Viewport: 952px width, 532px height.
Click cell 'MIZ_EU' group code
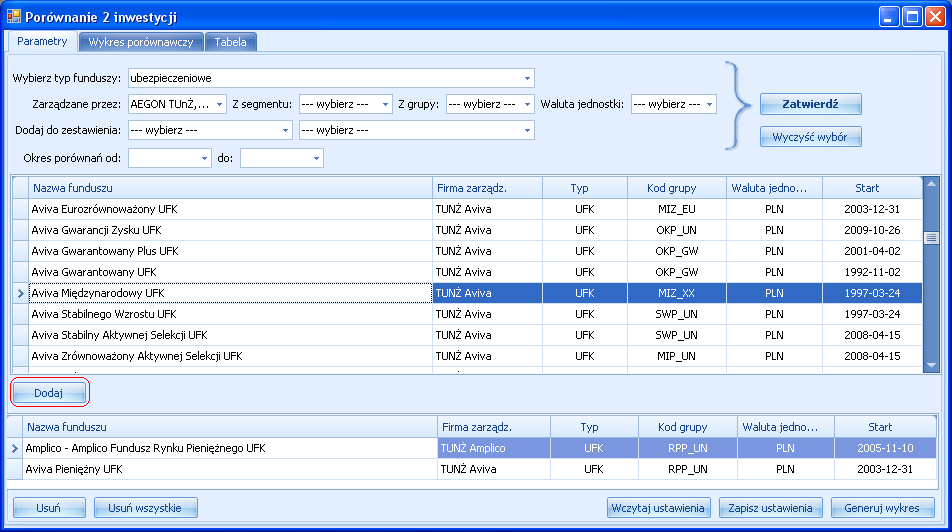tap(676, 209)
